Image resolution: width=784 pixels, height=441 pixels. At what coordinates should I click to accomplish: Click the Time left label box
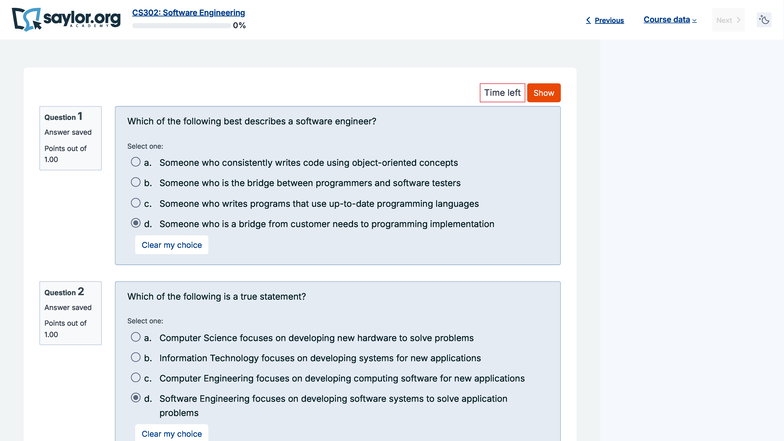pos(502,93)
